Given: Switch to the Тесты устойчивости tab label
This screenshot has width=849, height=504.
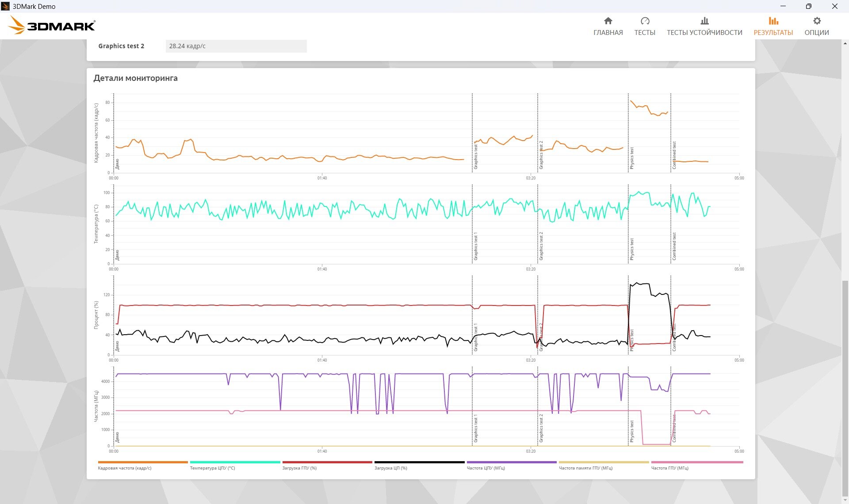Looking at the screenshot, I should click(704, 33).
